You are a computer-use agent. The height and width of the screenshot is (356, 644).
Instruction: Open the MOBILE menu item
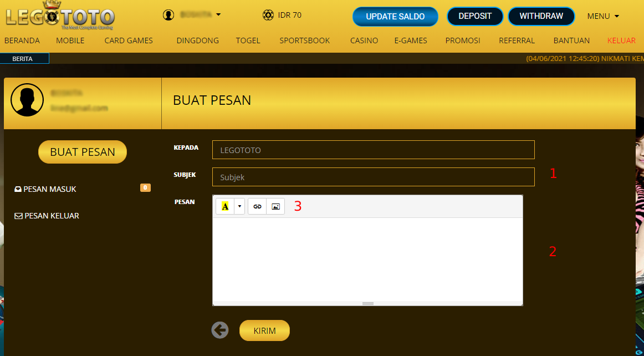point(70,40)
